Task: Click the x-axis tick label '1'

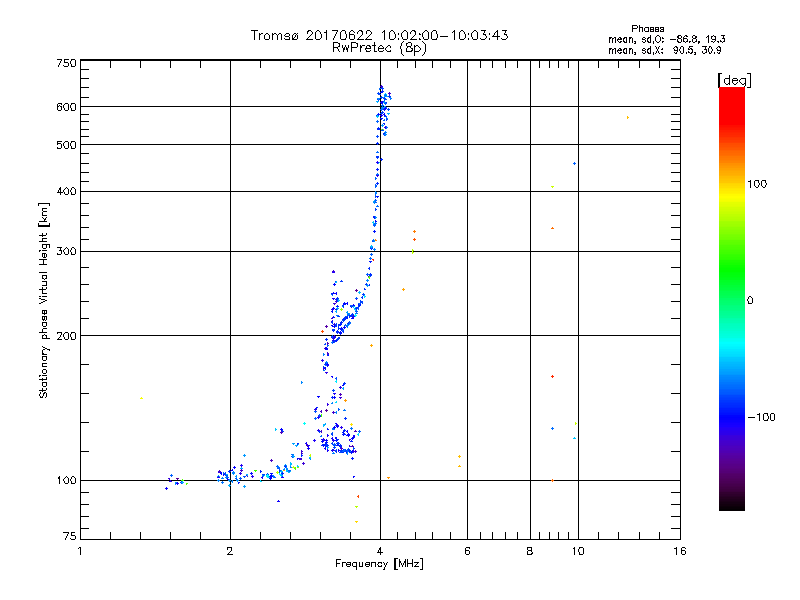Action: [x=80, y=551]
